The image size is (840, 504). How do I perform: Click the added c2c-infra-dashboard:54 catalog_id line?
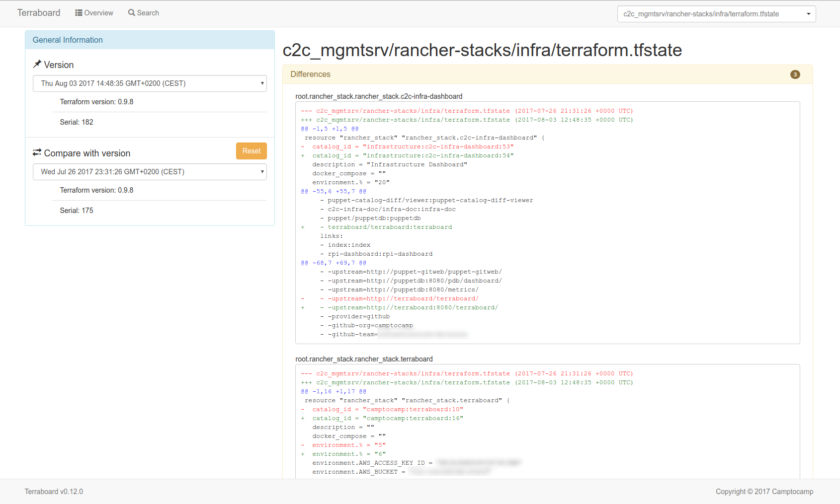pyautogui.click(x=407, y=155)
